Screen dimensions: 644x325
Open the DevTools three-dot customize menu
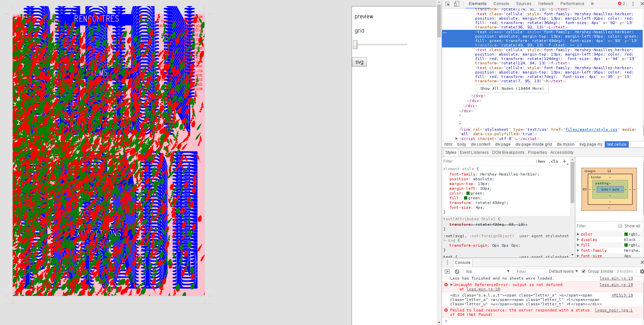coord(633,4)
